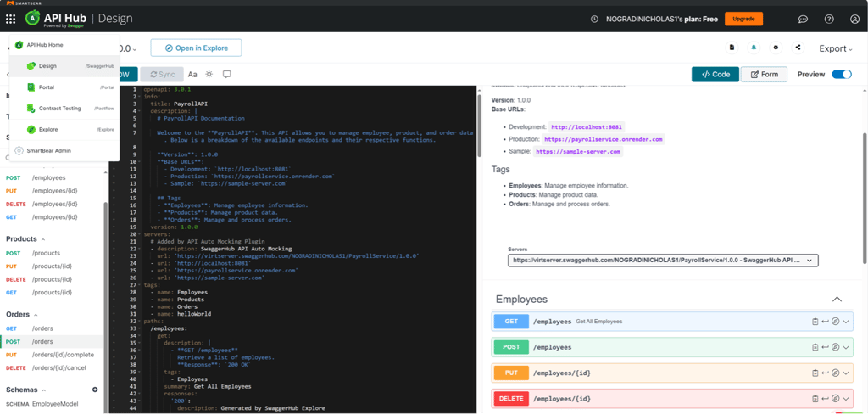This screenshot has height=415, width=868.
Task: Click the API Hub logo in header
Action: coord(55,19)
